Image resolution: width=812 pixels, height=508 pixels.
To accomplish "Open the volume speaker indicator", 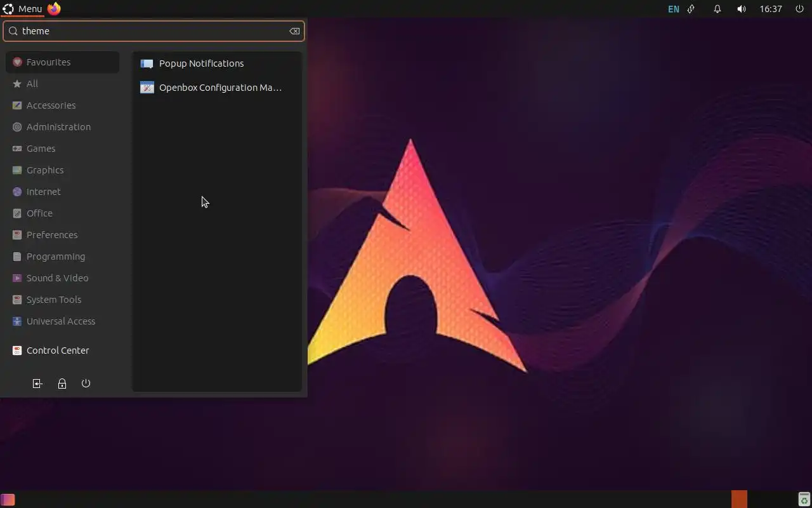I will tap(742, 9).
